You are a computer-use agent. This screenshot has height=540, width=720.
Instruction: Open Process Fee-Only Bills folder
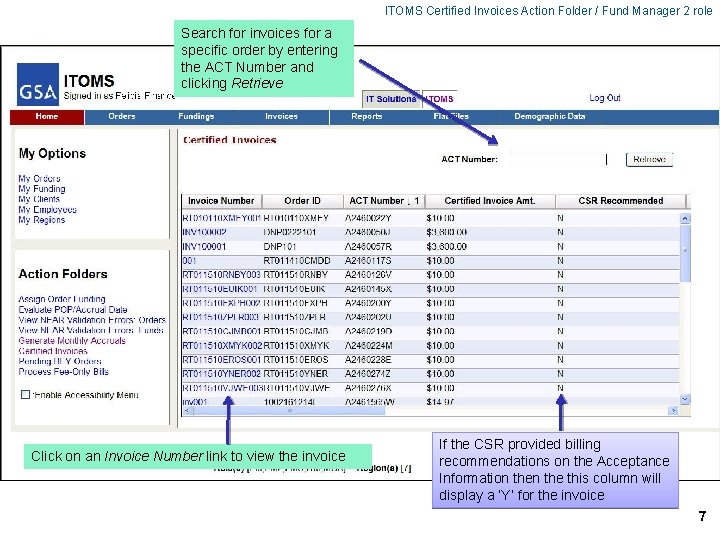64,371
